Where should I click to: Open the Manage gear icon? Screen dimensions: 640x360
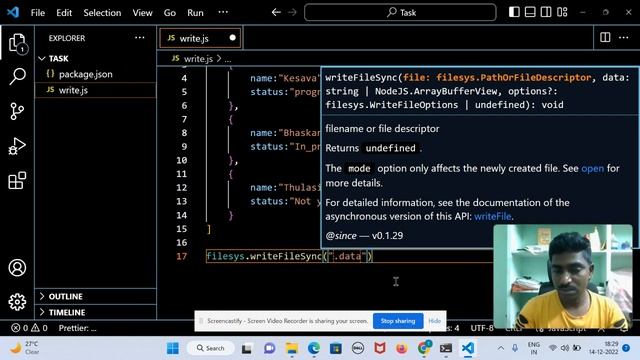point(17,302)
